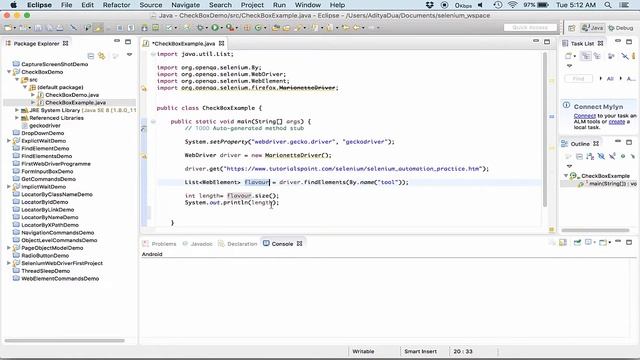Maximize the Outline view
640x360 pixels.
point(629,142)
